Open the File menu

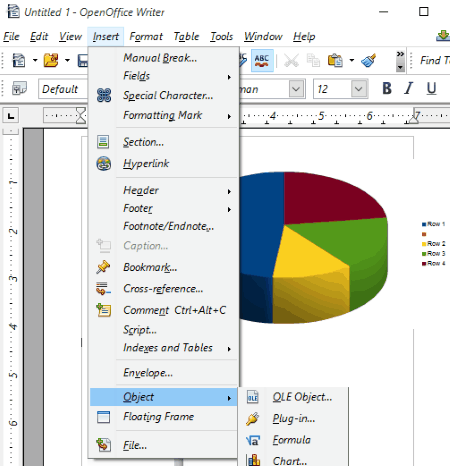tap(11, 36)
